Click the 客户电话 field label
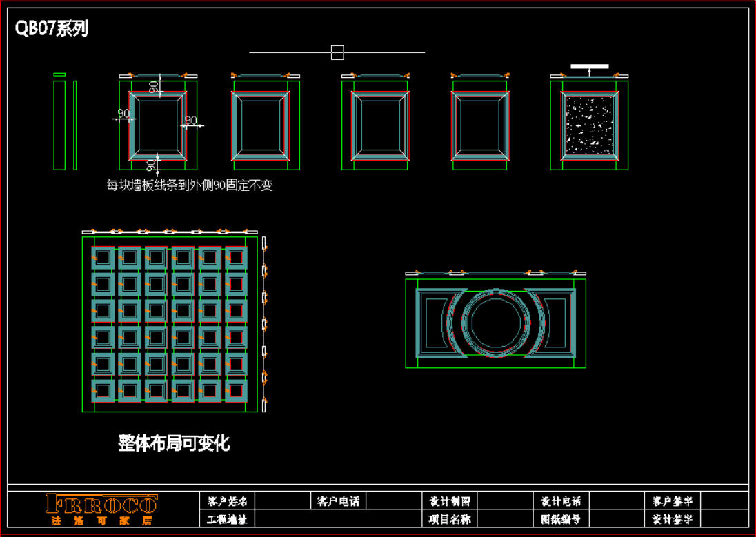The image size is (756, 537). pyautogui.click(x=338, y=501)
